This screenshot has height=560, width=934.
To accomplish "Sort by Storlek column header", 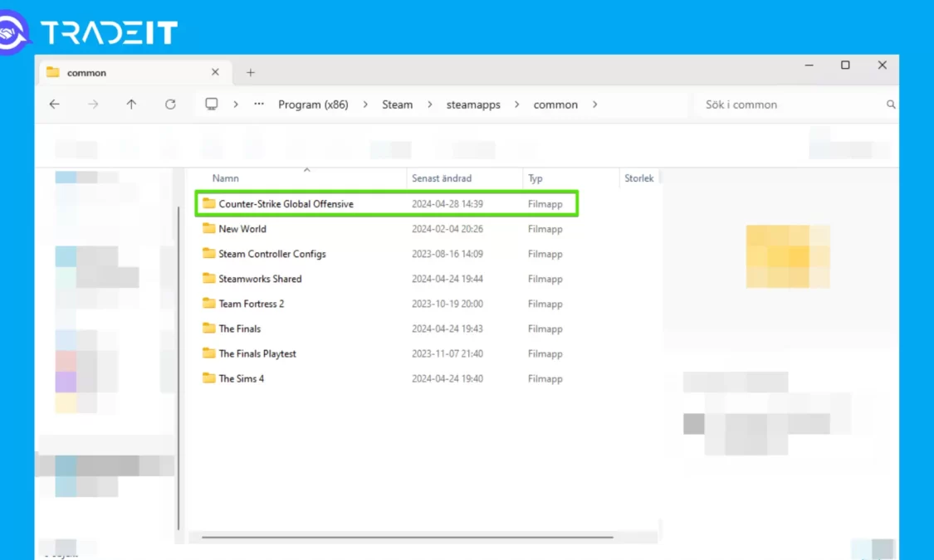I will point(638,178).
